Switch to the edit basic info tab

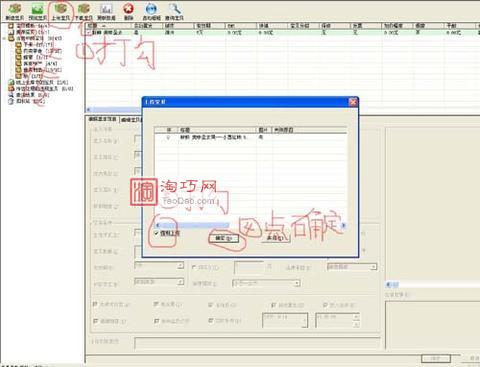(x=102, y=119)
